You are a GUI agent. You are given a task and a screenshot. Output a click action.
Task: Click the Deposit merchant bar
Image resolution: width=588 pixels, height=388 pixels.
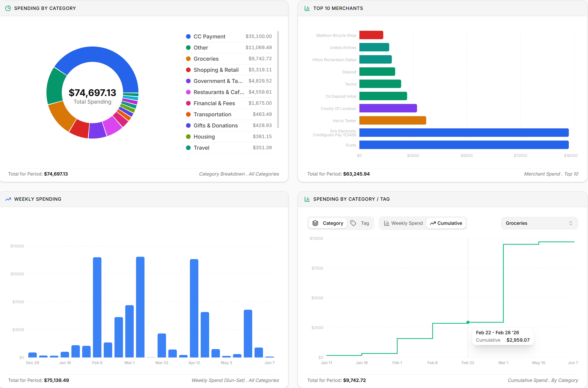pyautogui.click(x=377, y=71)
